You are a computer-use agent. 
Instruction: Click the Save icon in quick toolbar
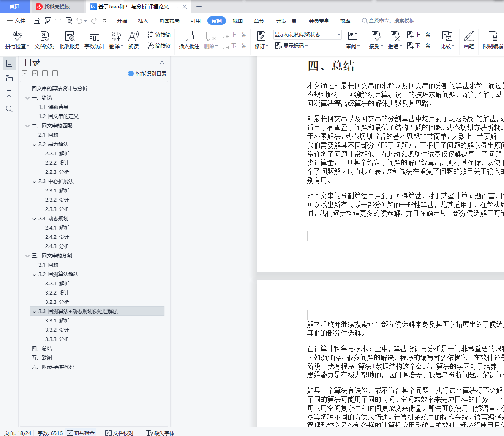coord(37,21)
